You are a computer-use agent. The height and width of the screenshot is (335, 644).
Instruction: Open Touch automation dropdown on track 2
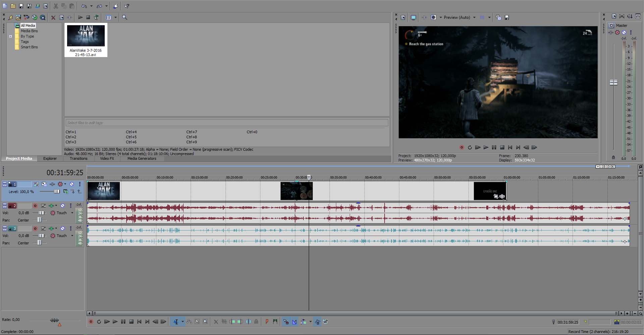(72, 213)
